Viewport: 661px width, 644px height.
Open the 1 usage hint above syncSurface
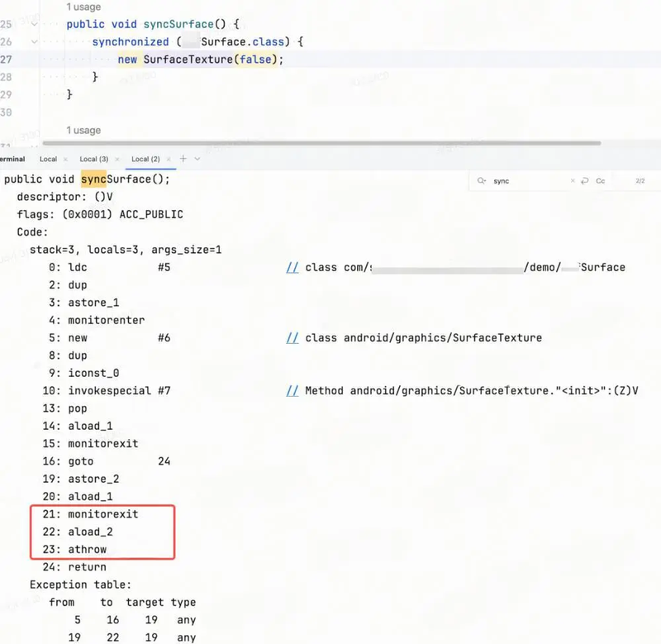tap(83, 7)
